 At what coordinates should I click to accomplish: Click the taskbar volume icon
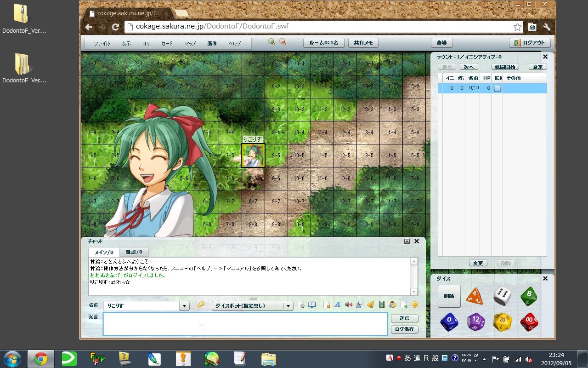[x=529, y=359]
